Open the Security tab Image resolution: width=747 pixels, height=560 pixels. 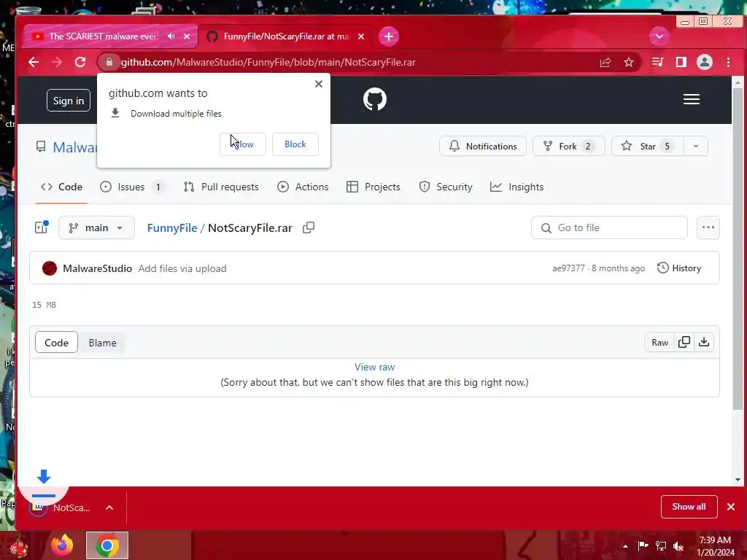[x=446, y=187]
